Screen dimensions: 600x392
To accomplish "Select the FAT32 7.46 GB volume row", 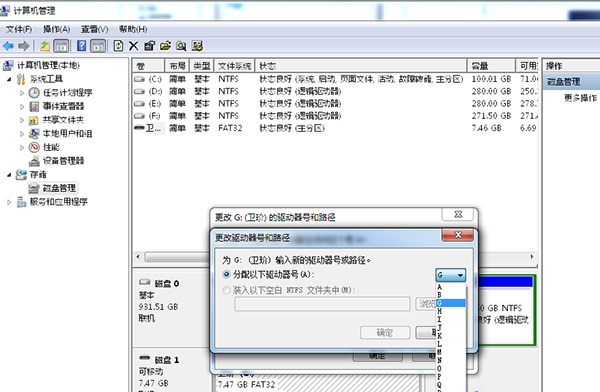I will point(335,128).
